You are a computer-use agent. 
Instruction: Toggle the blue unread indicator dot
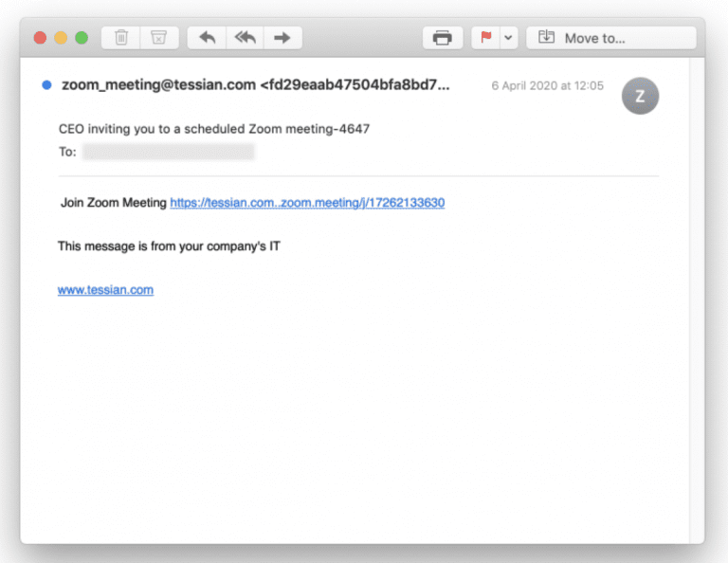coord(46,85)
